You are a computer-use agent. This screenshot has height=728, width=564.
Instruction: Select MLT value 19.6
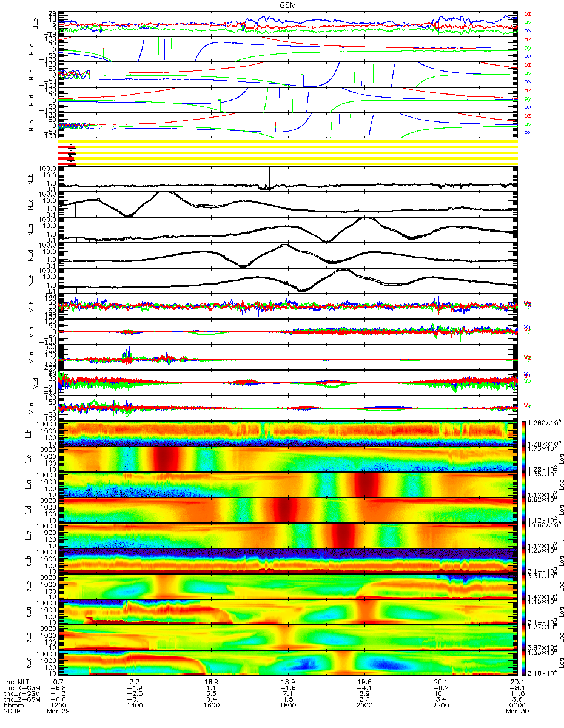click(364, 681)
